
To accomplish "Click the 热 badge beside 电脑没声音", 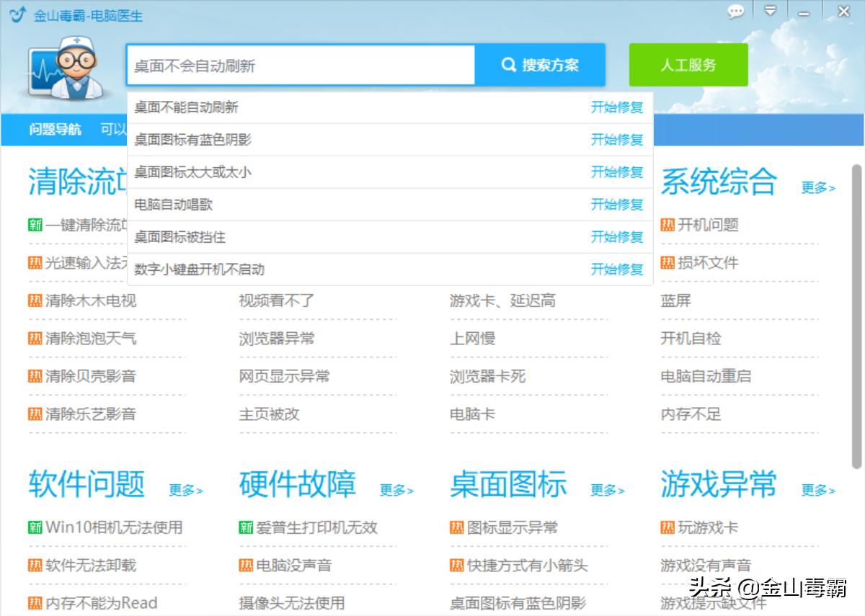I will pos(245,566).
